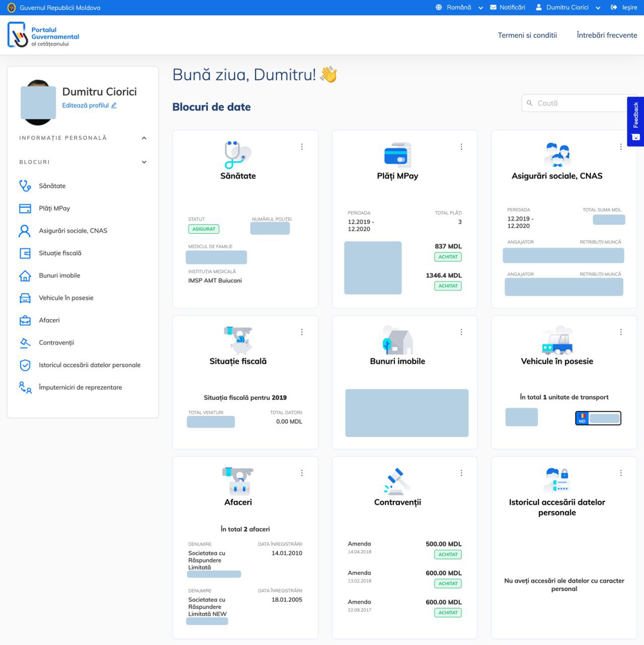The image size is (644, 645).
Task: Go to Sănătate in the sidebar
Action: tap(52, 186)
